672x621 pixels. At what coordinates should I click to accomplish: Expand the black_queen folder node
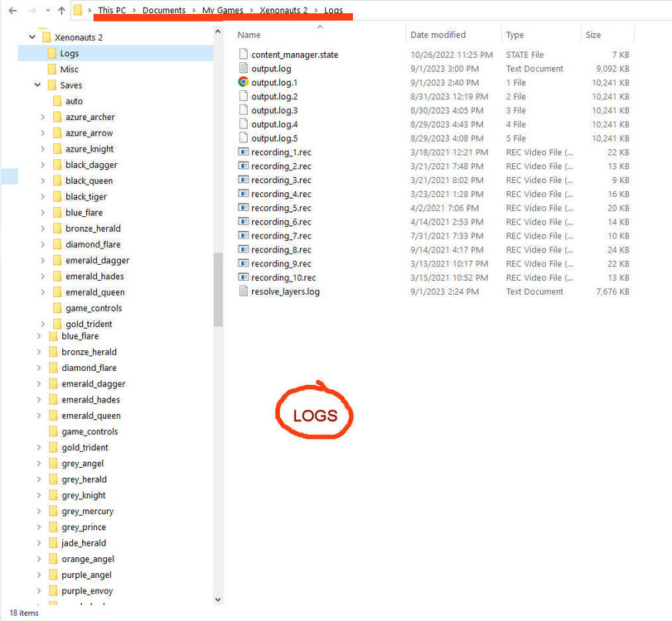click(42, 181)
